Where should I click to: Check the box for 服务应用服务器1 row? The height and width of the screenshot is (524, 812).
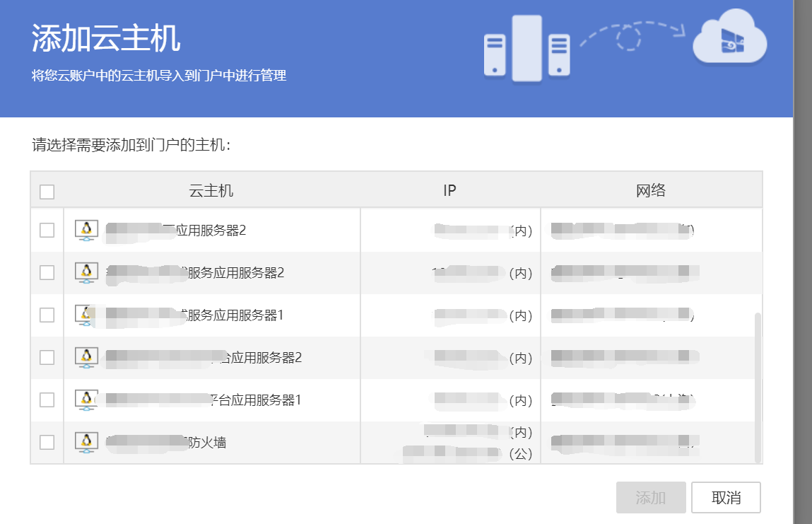coord(47,315)
